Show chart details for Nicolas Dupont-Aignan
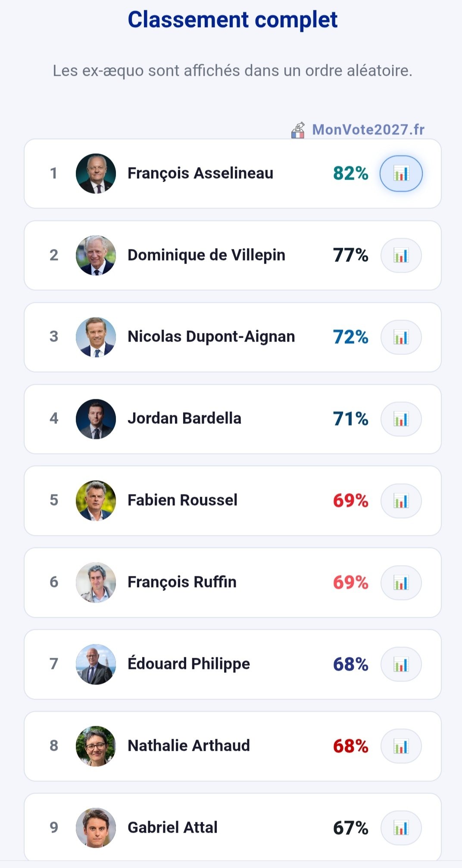The height and width of the screenshot is (868, 462). (x=401, y=337)
